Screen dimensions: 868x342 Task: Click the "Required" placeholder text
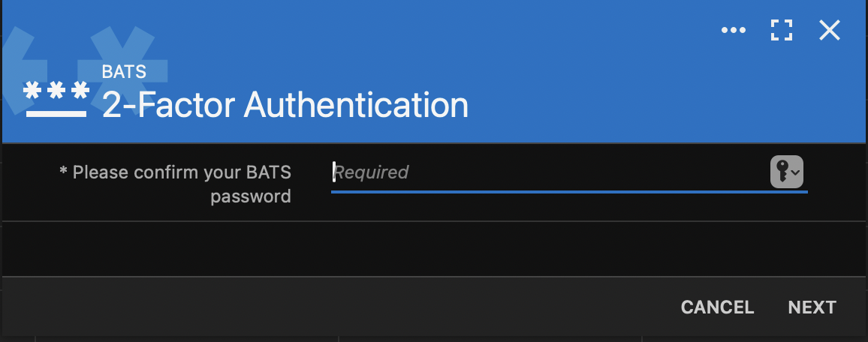[x=372, y=172]
